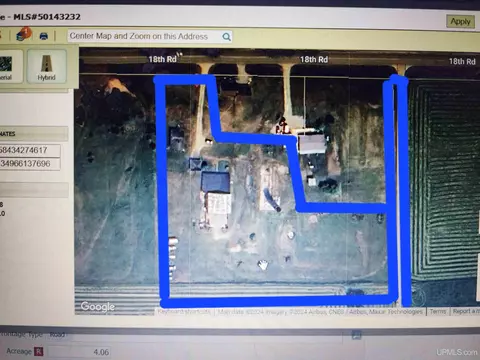Click the magnifier search icon
480x360 pixels.
pos(226,37)
